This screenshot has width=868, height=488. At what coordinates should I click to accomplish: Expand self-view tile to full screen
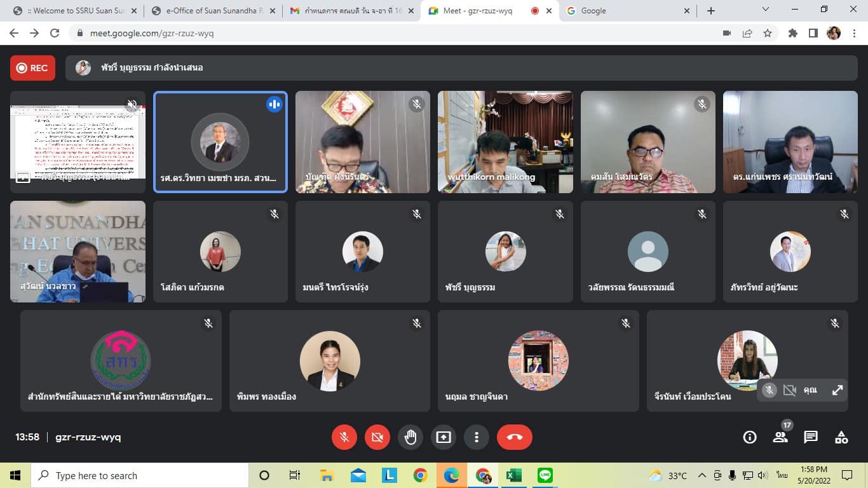coord(837,390)
